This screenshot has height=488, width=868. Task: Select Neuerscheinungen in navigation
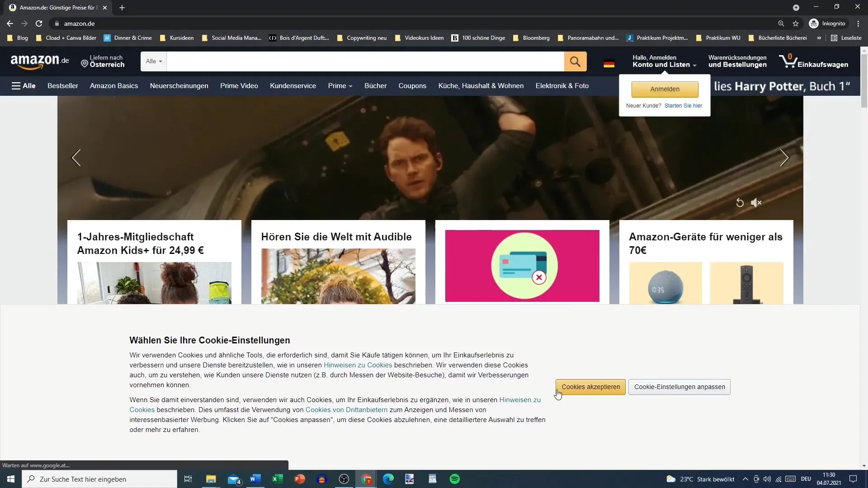179,86
